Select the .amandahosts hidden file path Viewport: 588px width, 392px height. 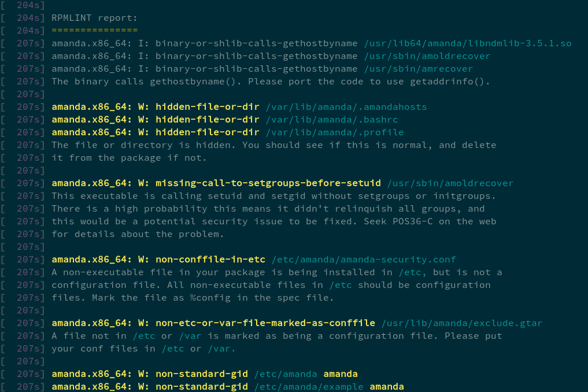(346, 107)
